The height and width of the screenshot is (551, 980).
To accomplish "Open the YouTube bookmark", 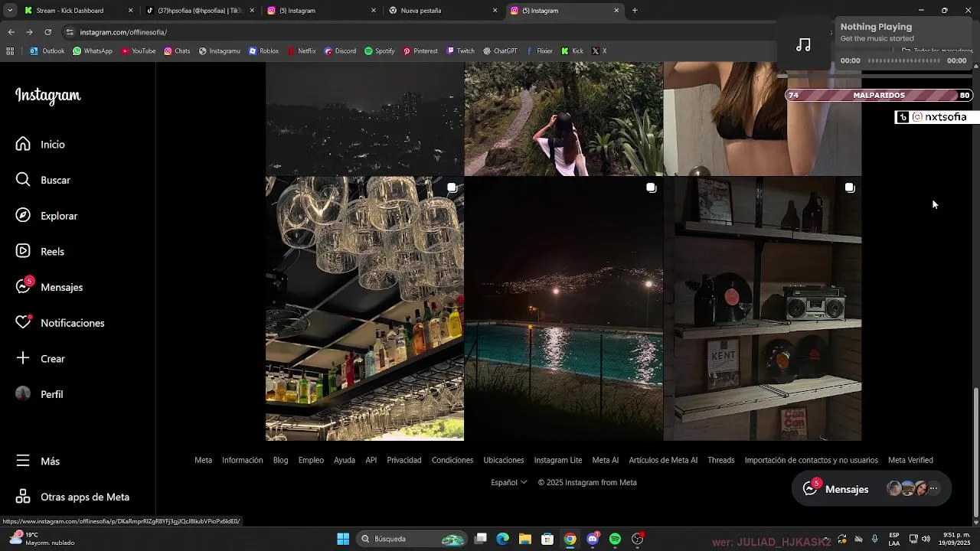I will coord(138,51).
